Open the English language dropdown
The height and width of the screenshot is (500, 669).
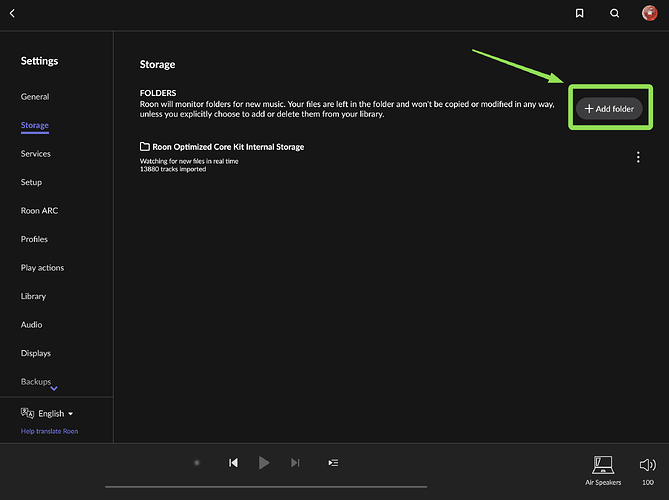(55, 413)
